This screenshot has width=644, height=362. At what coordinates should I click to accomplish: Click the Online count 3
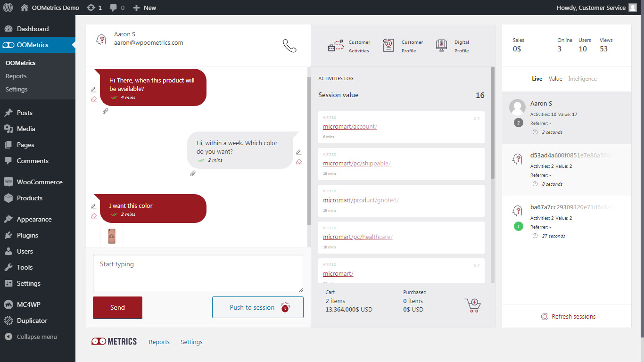560,49
